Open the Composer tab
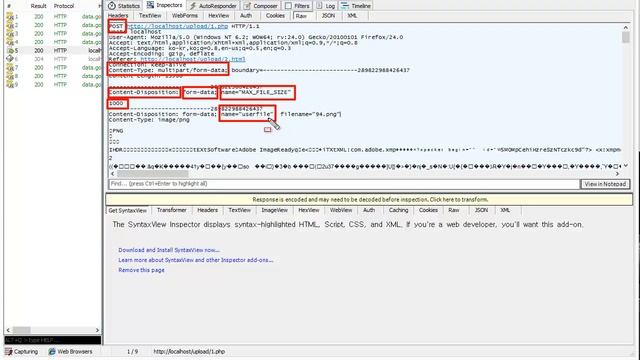Viewport: 640px width, 360px height. pos(261,6)
